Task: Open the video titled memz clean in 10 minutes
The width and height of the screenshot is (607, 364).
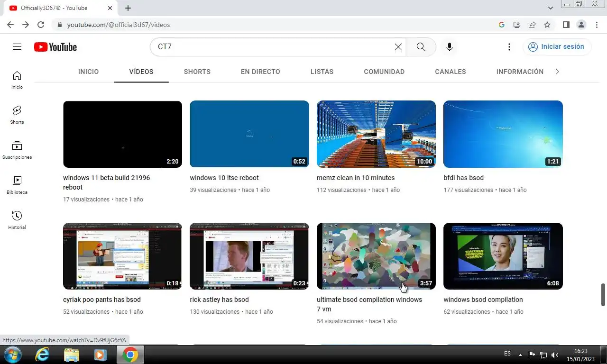Action: tap(356, 178)
